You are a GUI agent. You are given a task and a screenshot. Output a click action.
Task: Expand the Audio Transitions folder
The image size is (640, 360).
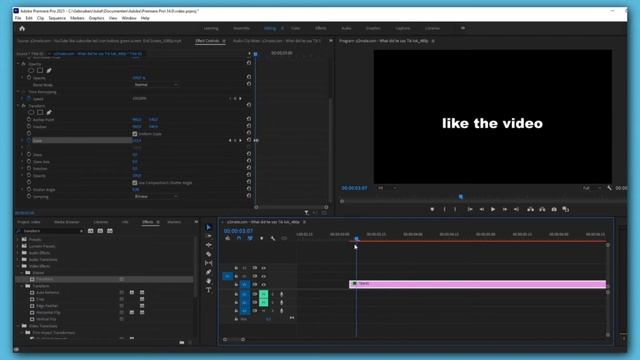18,259
